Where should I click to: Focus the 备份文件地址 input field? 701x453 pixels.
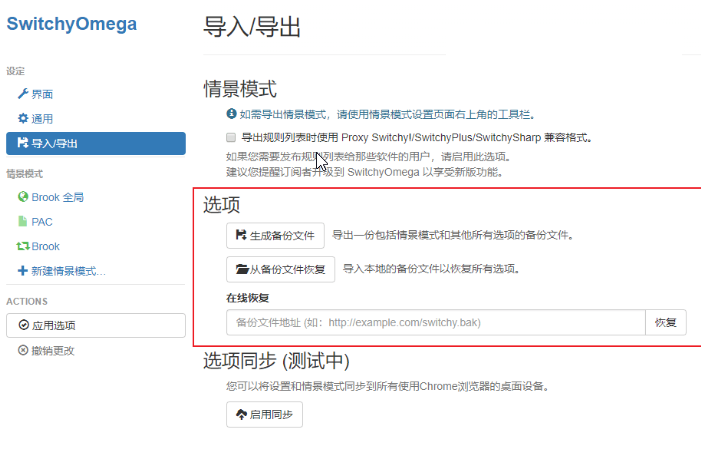click(435, 322)
